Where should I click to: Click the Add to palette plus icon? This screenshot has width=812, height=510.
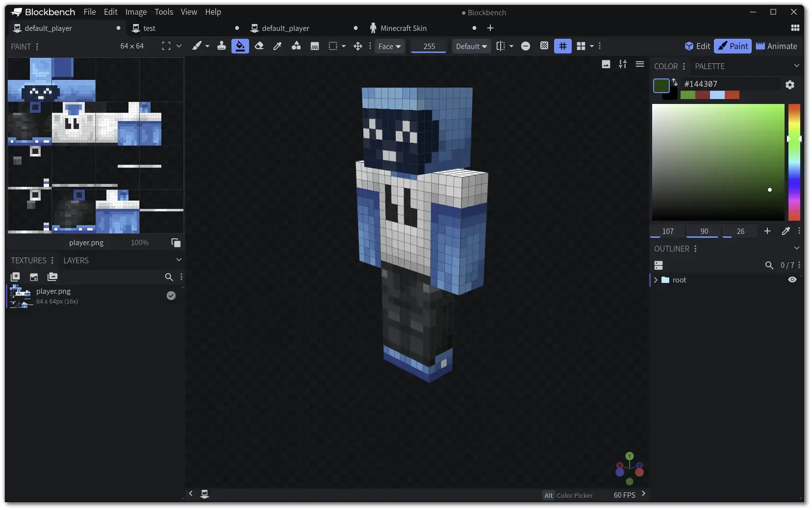click(x=767, y=231)
